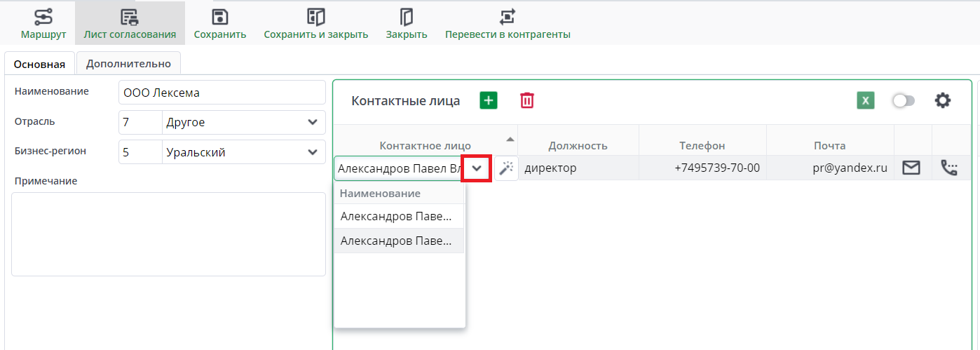The image size is (980, 350).
Task: Open Лист согласования approval sheet
Action: coord(130,18)
